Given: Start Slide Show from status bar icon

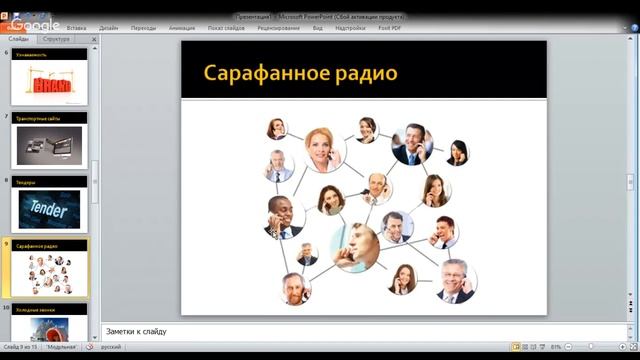Looking at the screenshot, I should (542, 347).
